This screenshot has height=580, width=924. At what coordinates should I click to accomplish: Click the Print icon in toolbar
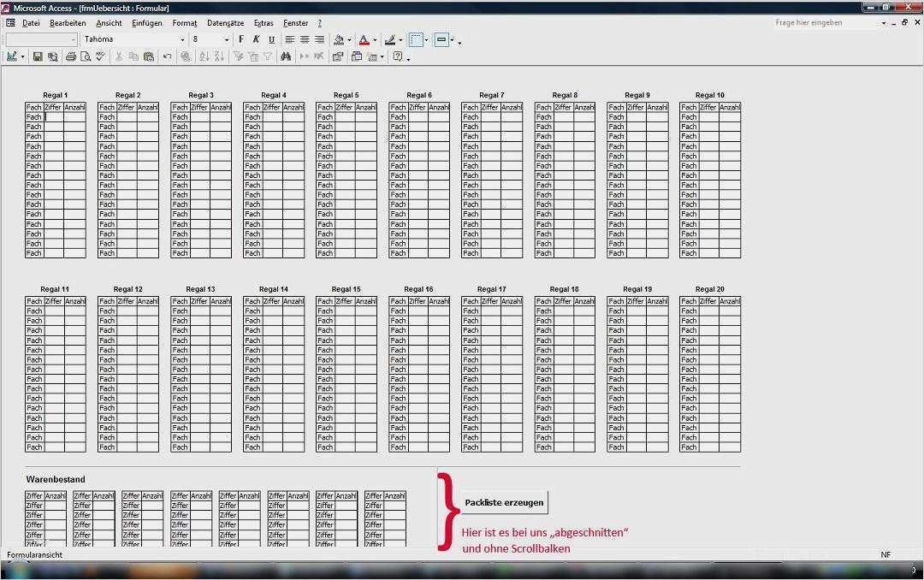click(71, 56)
